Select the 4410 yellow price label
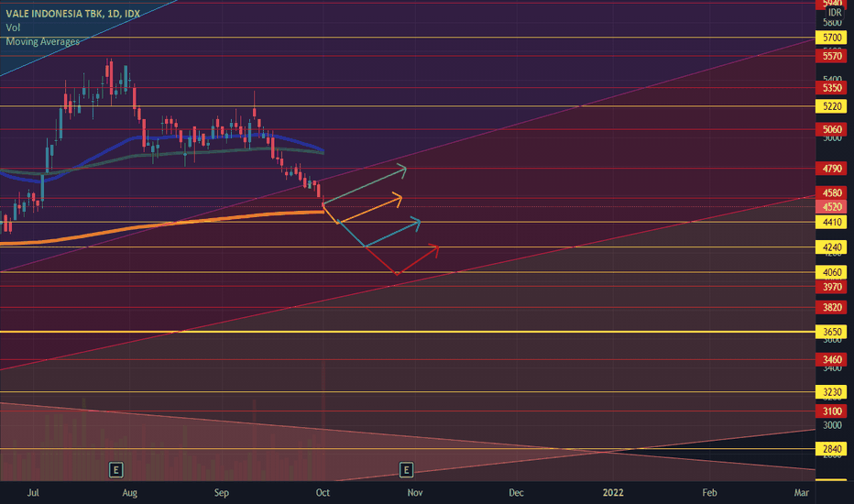 click(831, 223)
